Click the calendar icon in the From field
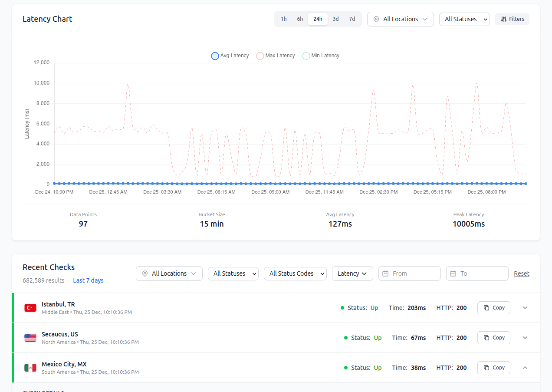This screenshot has width=552, height=392. pyautogui.click(x=385, y=273)
